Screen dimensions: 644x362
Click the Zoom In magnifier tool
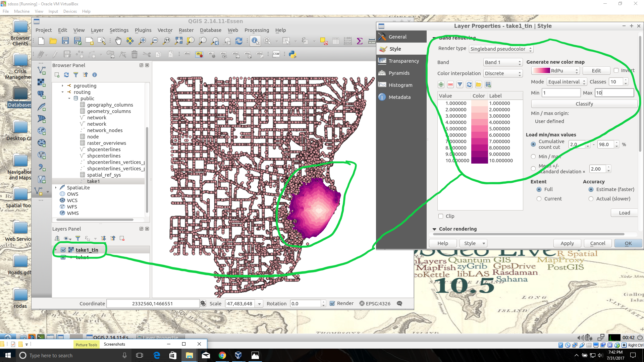[142, 41]
